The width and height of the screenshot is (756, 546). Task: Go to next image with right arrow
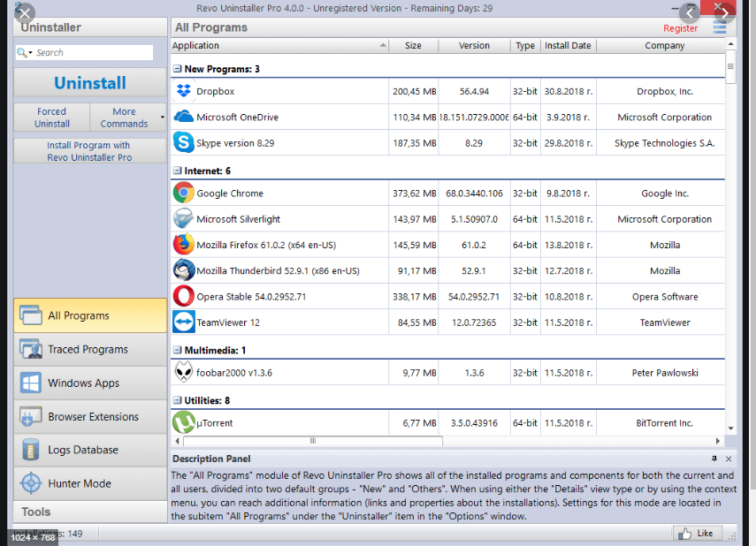point(725,13)
